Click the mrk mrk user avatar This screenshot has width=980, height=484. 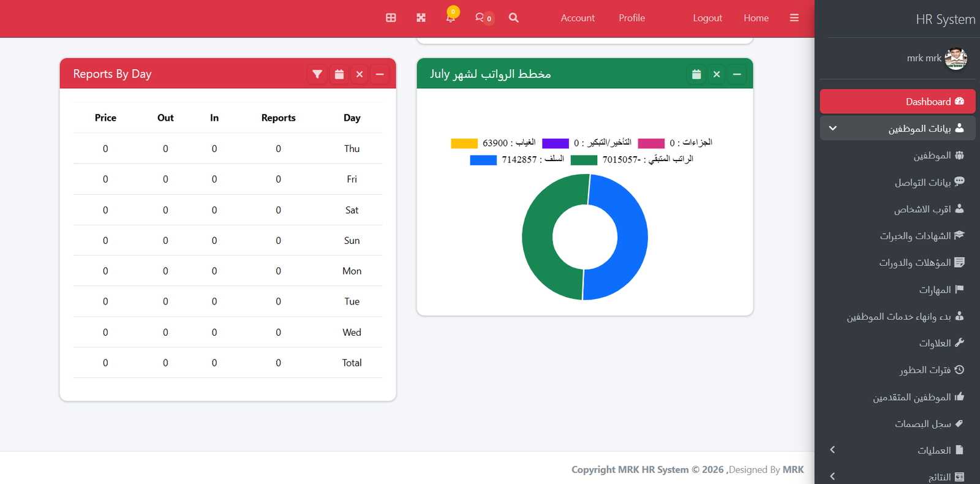956,58
